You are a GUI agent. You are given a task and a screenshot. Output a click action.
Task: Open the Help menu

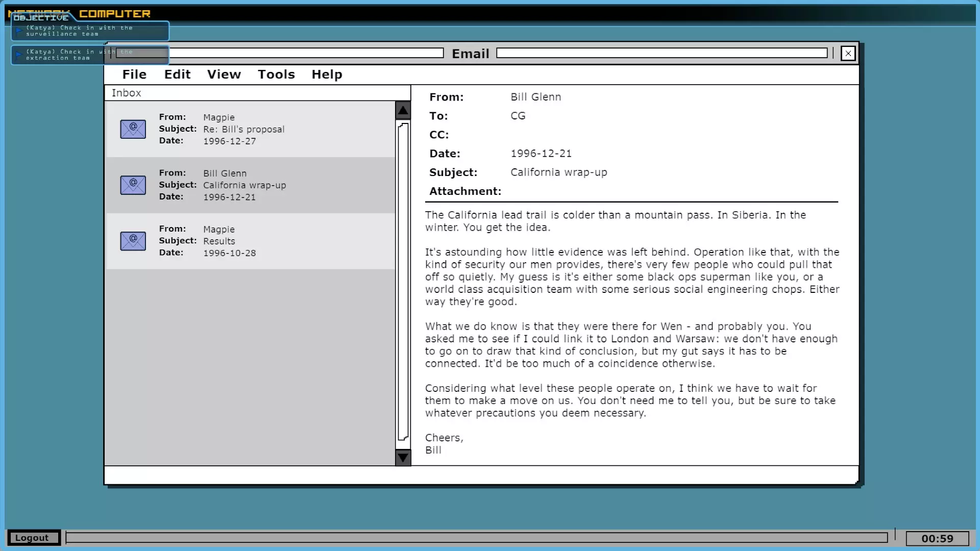point(327,74)
